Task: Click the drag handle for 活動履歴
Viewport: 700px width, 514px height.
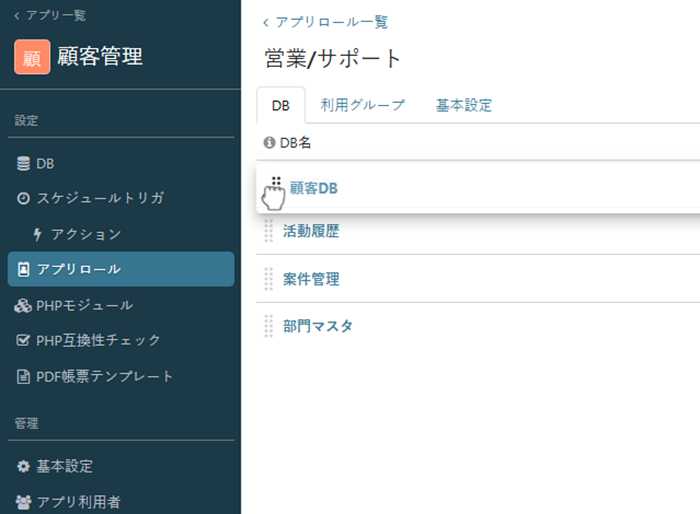Action: click(x=268, y=231)
